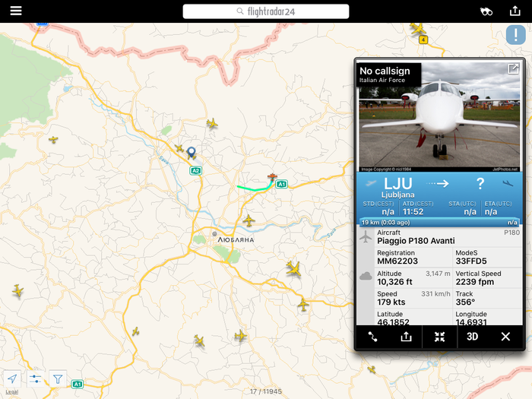
Task: Open the filter funnel options
Action: click(x=58, y=378)
